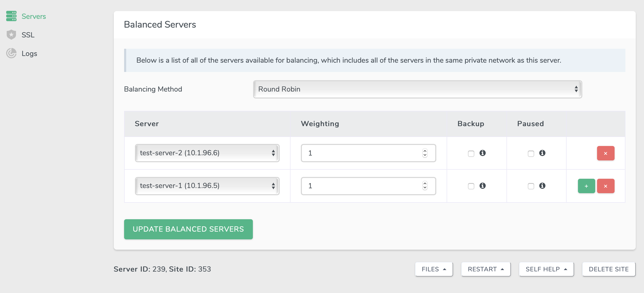The height and width of the screenshot is (293, 644).
Task: Click the Servers icon in sidebar
Action: pyautogui.click(x=11, y=16)
